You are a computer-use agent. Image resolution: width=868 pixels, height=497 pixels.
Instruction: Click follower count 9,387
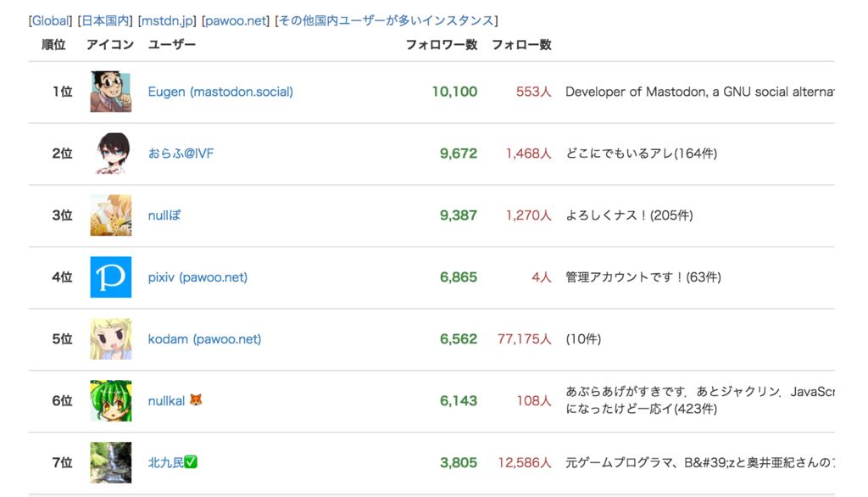point(459,215)
